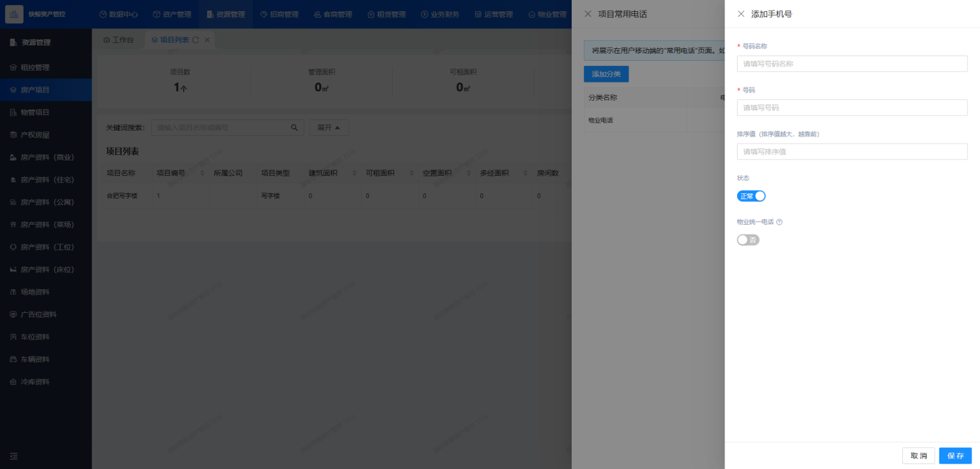The width and height of the screenshot is (980, 469).
Task: Click the 租赁管理 house icon in top bar
Action: [371, 14]
